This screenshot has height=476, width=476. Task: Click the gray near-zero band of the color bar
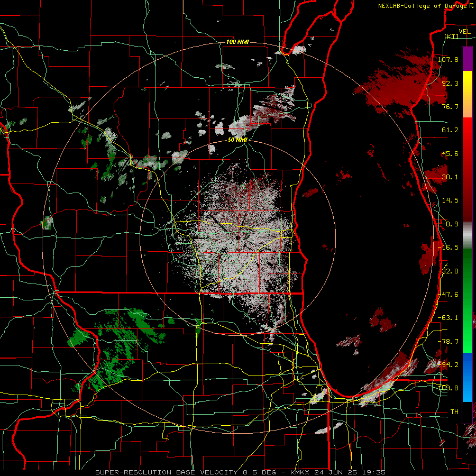point(467,234)
